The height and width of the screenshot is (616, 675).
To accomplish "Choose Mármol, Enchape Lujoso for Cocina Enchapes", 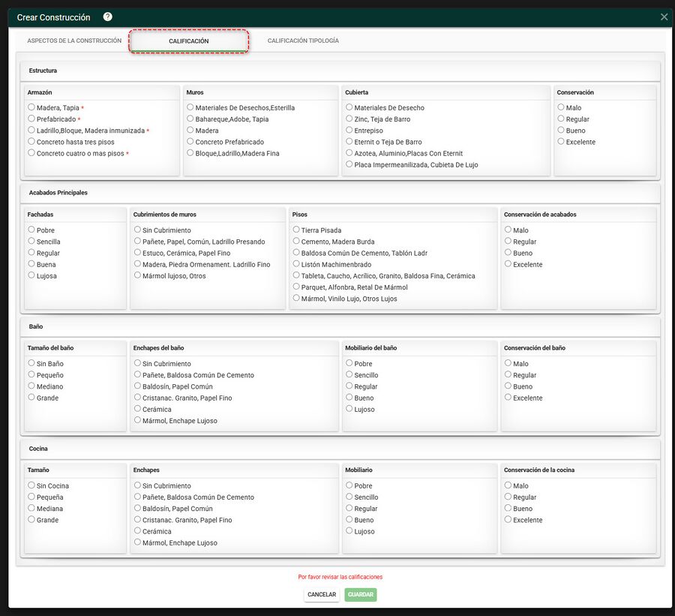I will tap(137, 542).
